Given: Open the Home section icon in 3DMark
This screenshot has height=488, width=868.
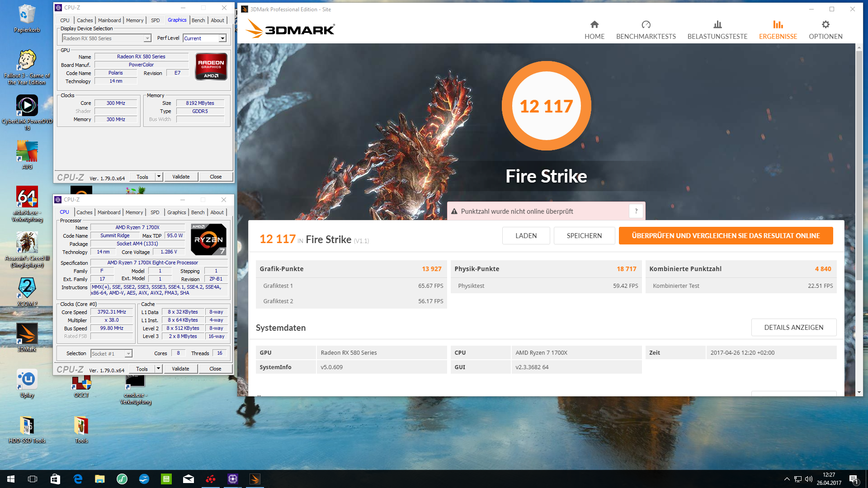Looking at the screenshot, I should click(594, 24).
